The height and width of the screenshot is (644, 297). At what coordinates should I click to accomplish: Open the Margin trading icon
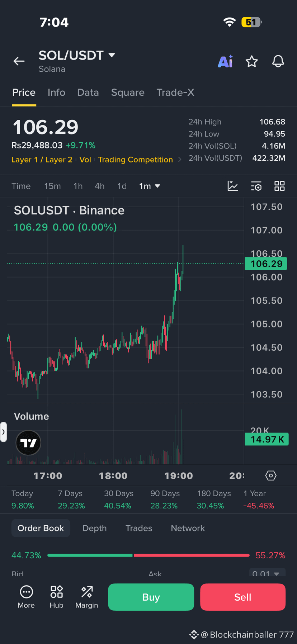[x=86, y=597]
